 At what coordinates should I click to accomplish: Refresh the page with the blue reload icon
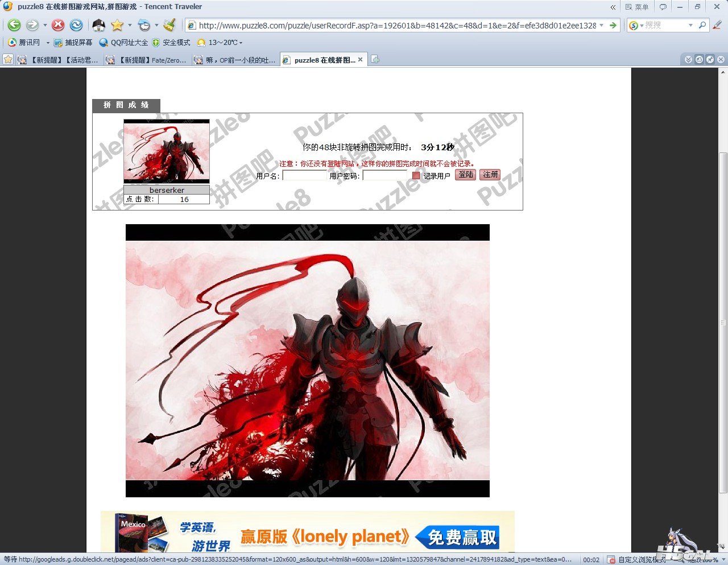76,25
